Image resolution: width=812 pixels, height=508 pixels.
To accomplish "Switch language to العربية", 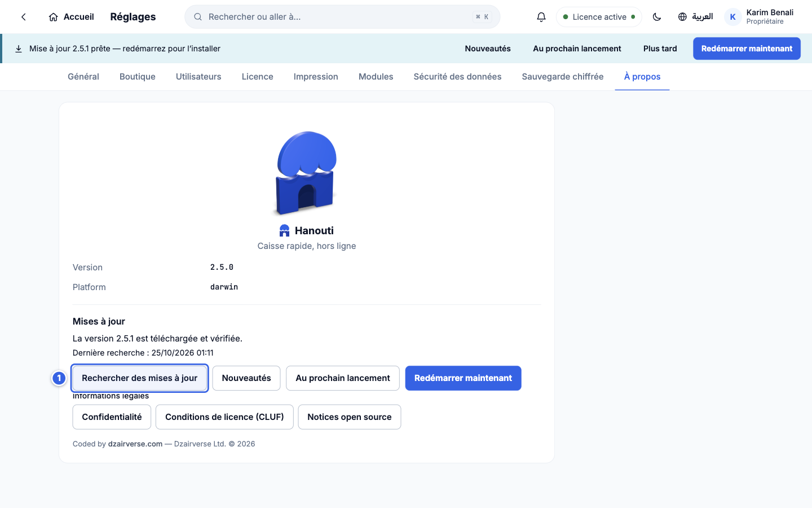I will (695, 17).
